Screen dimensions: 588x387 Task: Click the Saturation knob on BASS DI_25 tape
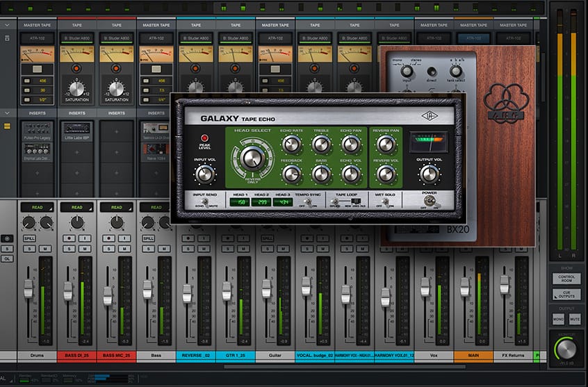(77, 89)
